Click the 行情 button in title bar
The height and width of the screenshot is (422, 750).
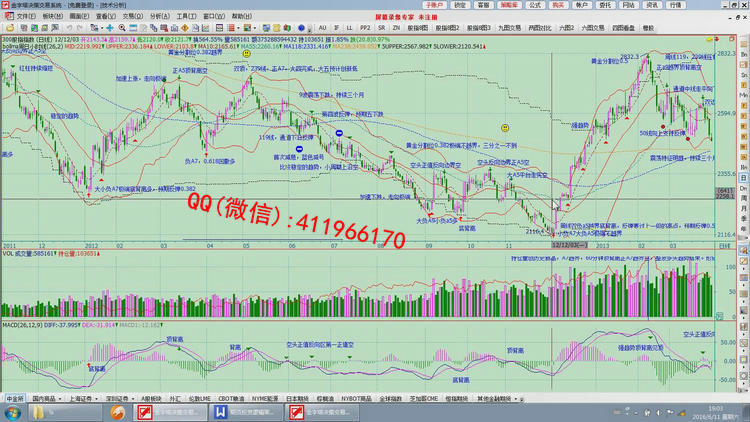(675, 5)
